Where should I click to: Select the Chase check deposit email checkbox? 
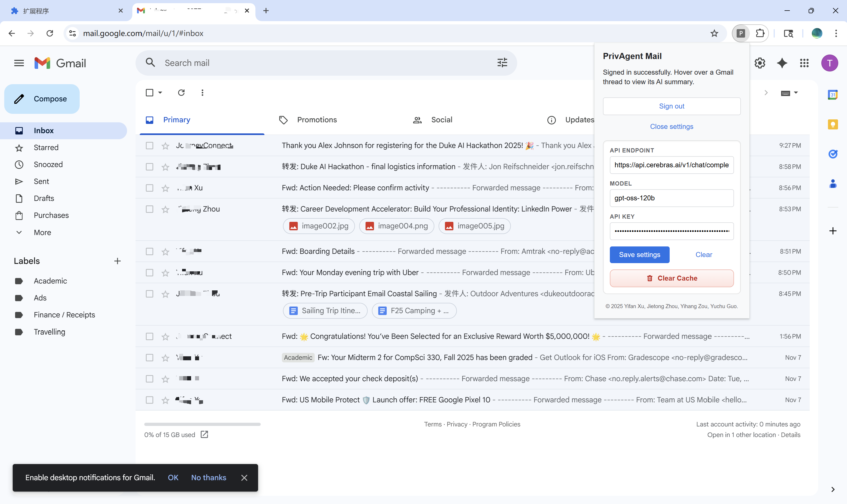click(x=150, y=379)
